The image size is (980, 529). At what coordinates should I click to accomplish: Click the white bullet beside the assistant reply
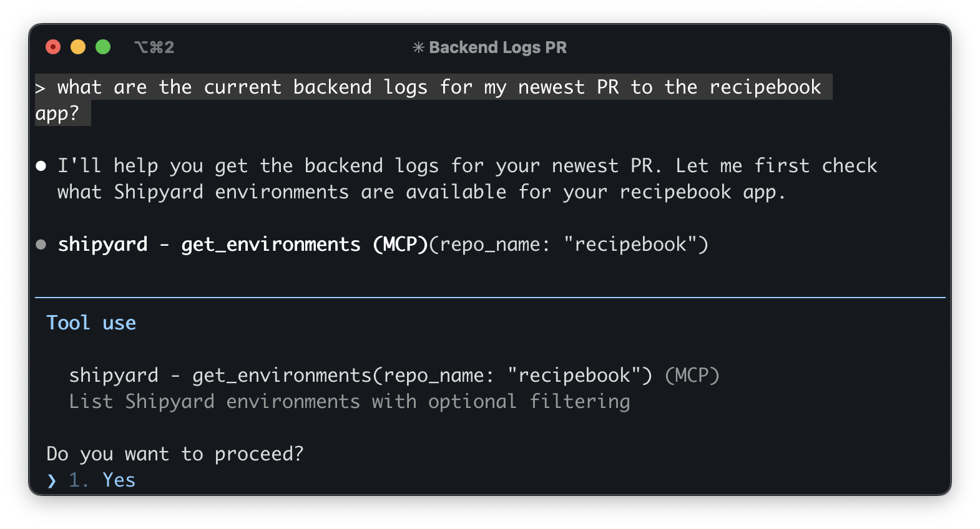pyautogui.click(x=41, y=166)
